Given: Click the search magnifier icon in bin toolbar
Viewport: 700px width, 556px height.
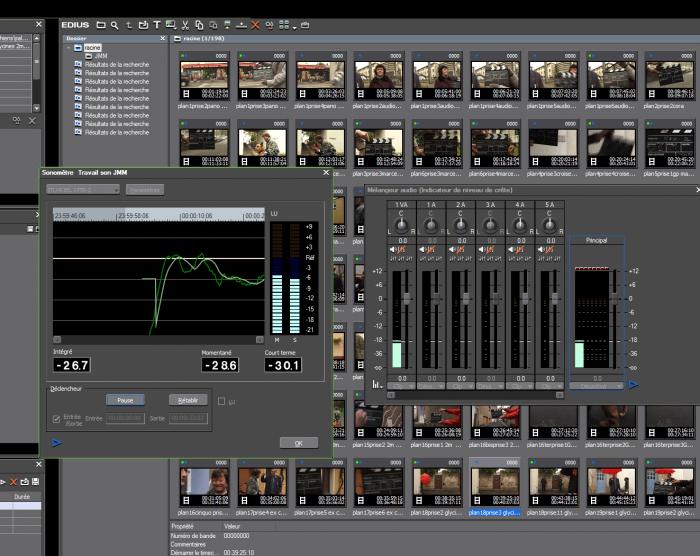Looking at the screenshot, I should click(x=115, y=23).
